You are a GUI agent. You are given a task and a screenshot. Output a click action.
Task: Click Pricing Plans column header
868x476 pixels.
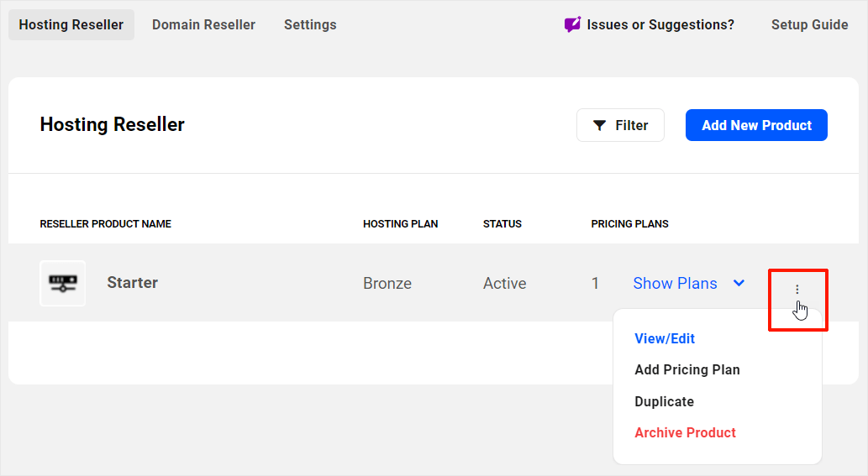pyautogui.click(x=629, y=224)
